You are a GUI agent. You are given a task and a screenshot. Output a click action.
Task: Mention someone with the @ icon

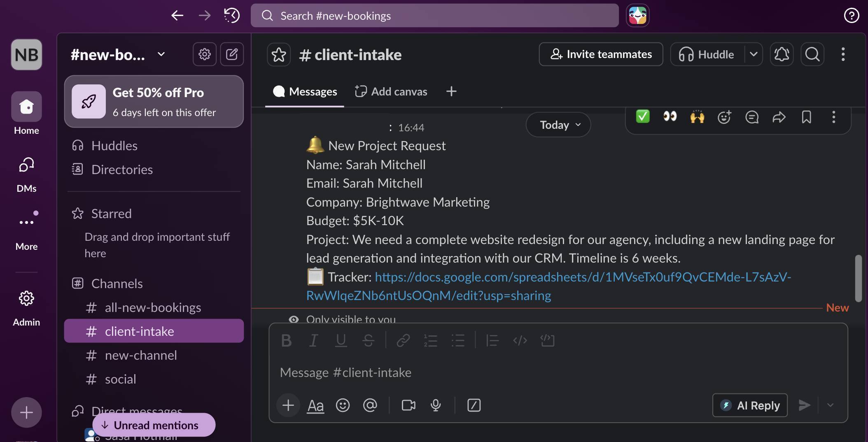coord(370,405)
